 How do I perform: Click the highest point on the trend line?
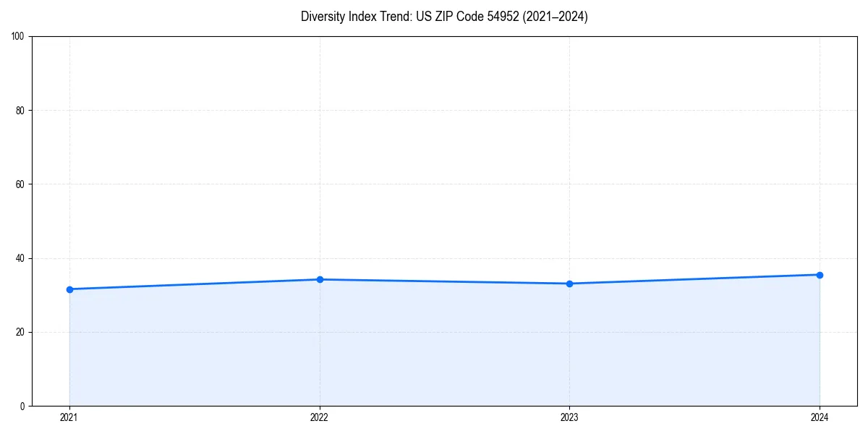[820, 275]
